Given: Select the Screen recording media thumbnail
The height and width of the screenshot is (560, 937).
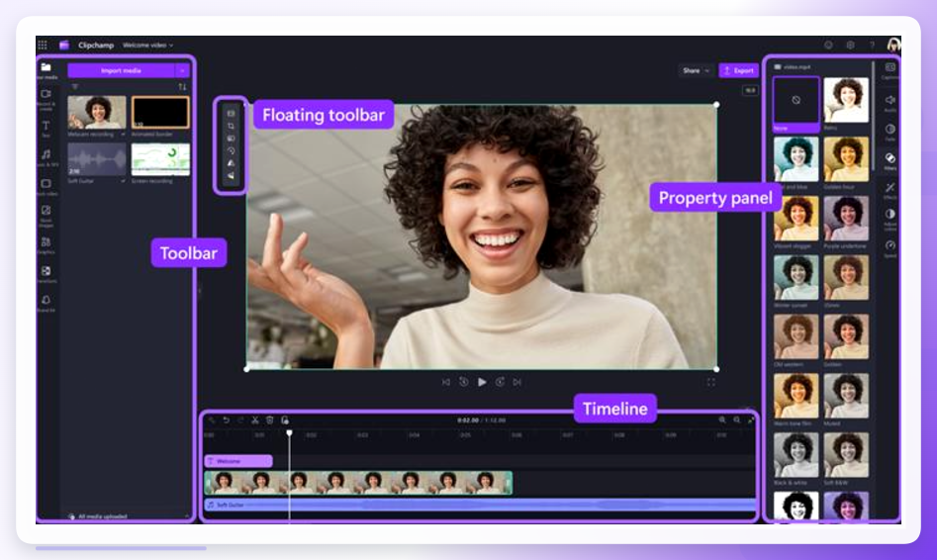Looking at the screenshot, I should (x=160, y=159).
